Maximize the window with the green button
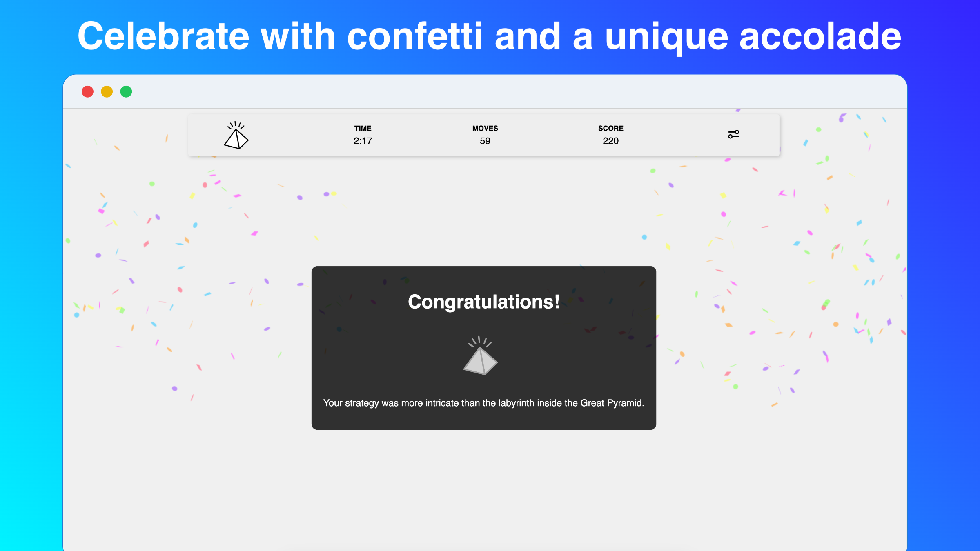The width and height of the screenshot is (980, 551). [x=126, y=91]
